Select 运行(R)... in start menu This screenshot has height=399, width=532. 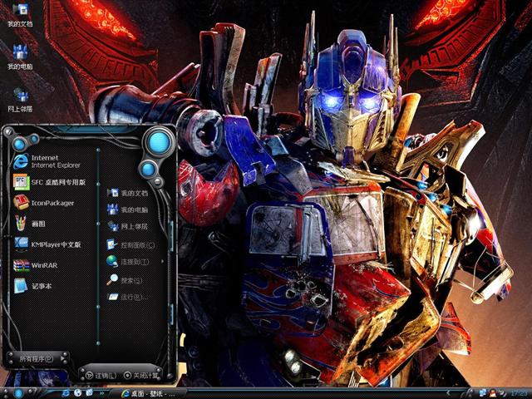tap(129, 297)
